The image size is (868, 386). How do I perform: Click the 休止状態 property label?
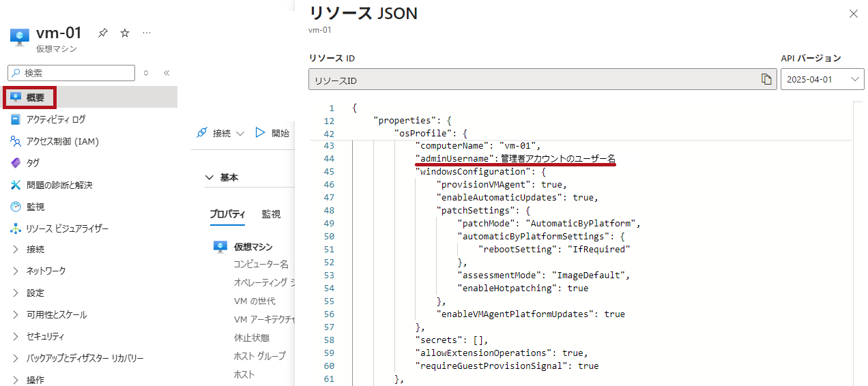[251, 338]
